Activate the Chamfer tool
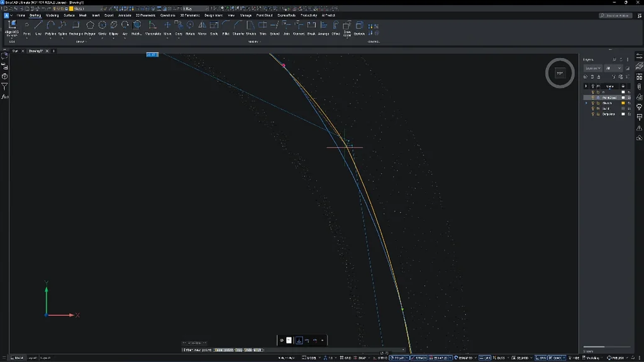 pos(238,28)
